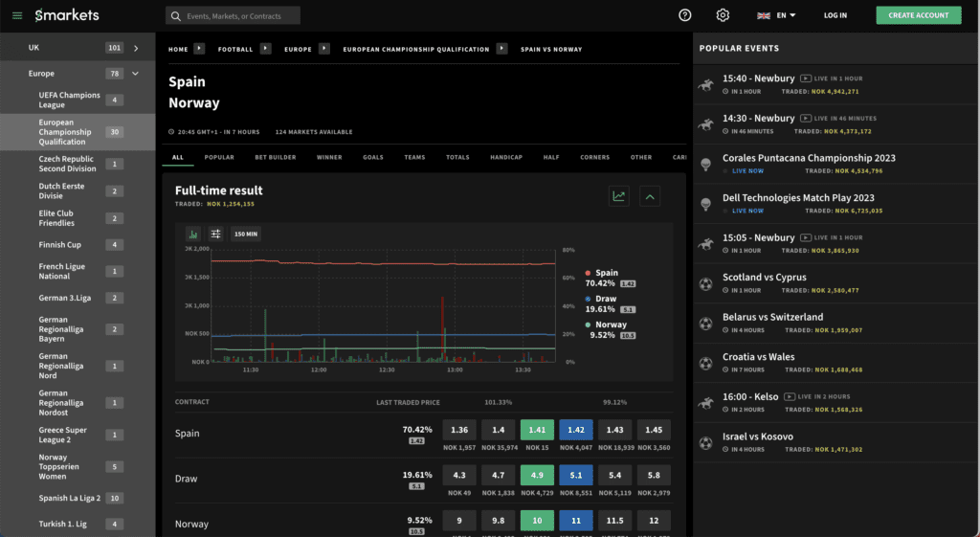This screenshot has width=980, height=537.
Task: Switch to the HANDICAP tab
Action: tap(506, 158)
